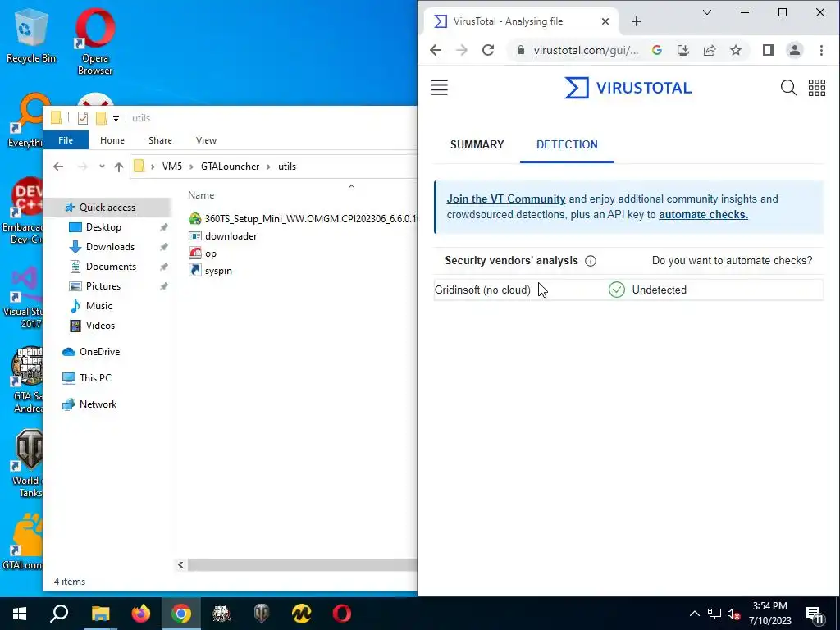Expand the chevron after GTALouncher breadcrumb

pos(269,167)
